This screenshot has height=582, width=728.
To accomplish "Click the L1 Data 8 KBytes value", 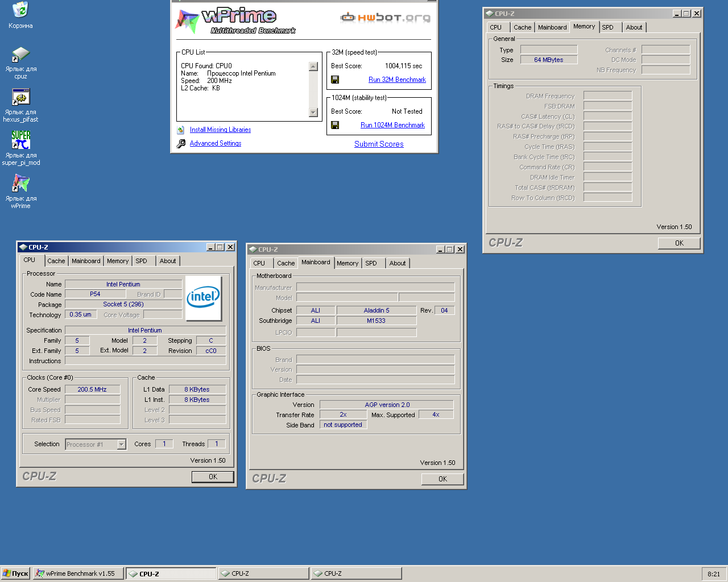I will click(197, 389).
